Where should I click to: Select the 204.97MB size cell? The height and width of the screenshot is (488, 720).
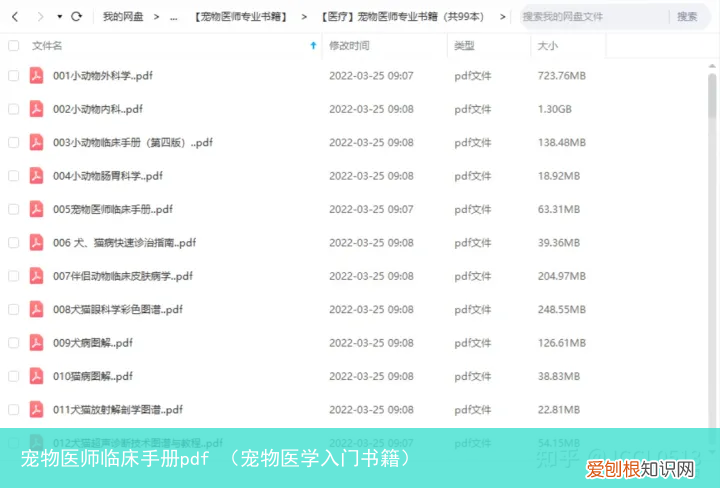coord(562,276)
